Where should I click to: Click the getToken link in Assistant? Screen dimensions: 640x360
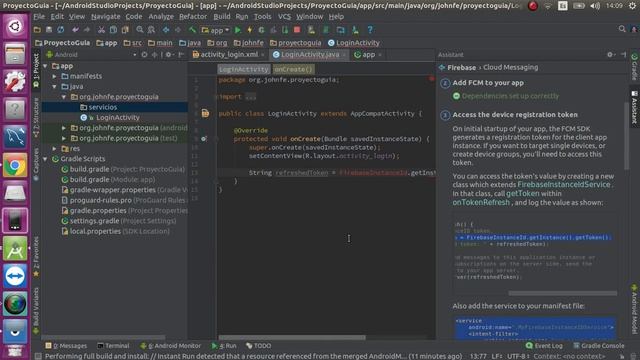point(522,193)
